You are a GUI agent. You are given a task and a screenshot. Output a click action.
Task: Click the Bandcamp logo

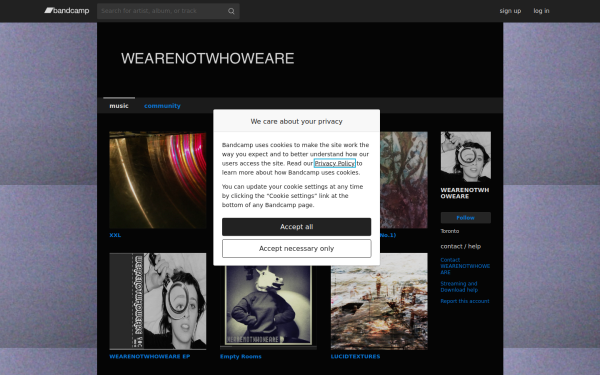point(67,11)
